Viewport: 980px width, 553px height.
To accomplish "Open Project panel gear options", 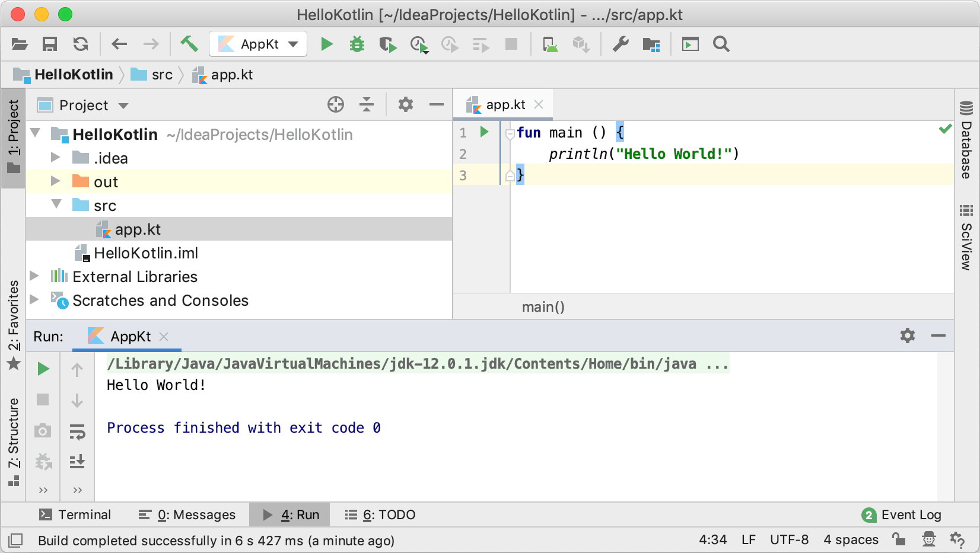I will (x=406, y=104).
